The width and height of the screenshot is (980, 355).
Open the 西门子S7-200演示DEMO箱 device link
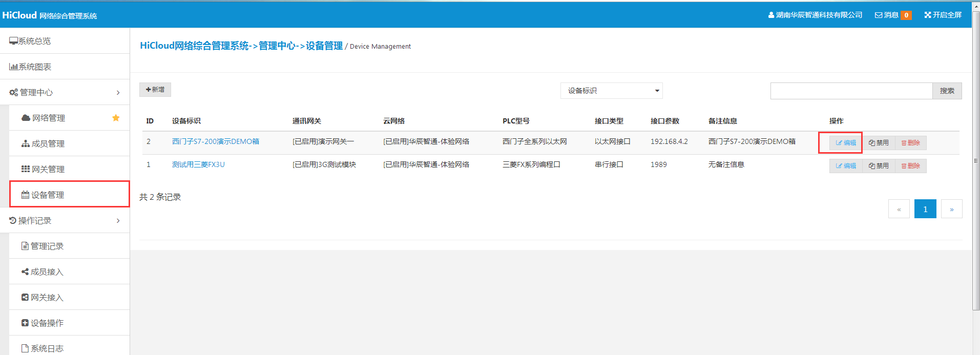(x=215, y=141)
